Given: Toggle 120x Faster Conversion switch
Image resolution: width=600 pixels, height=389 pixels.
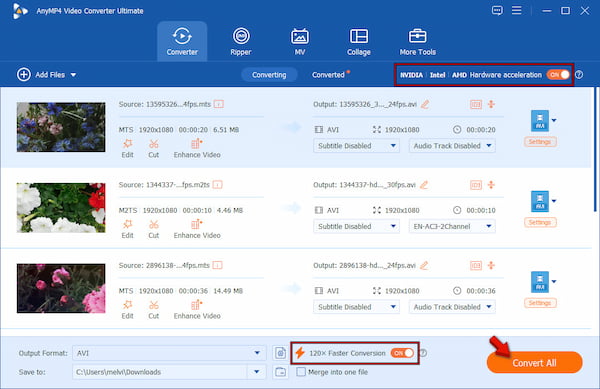Looking at the screenshot, I should coord(402,353).
